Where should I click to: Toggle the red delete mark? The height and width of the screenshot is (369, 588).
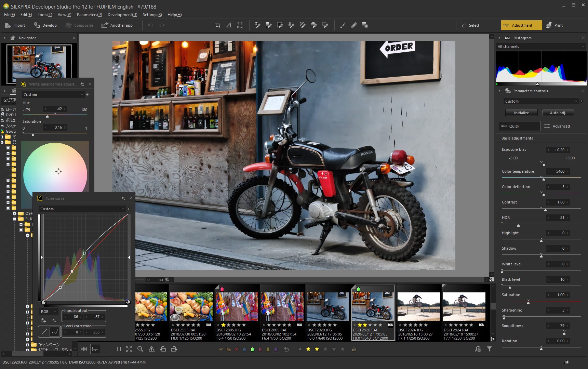coord(237,349)
